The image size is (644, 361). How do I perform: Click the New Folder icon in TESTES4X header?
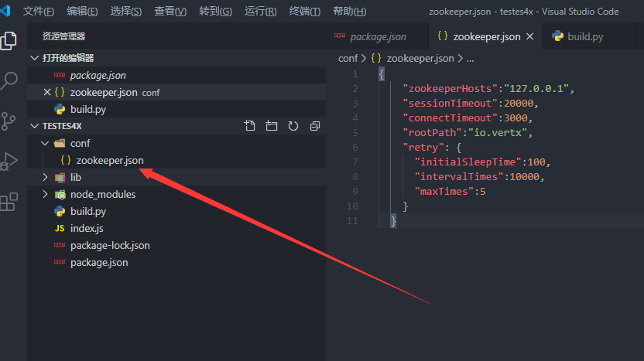point(271,126)
